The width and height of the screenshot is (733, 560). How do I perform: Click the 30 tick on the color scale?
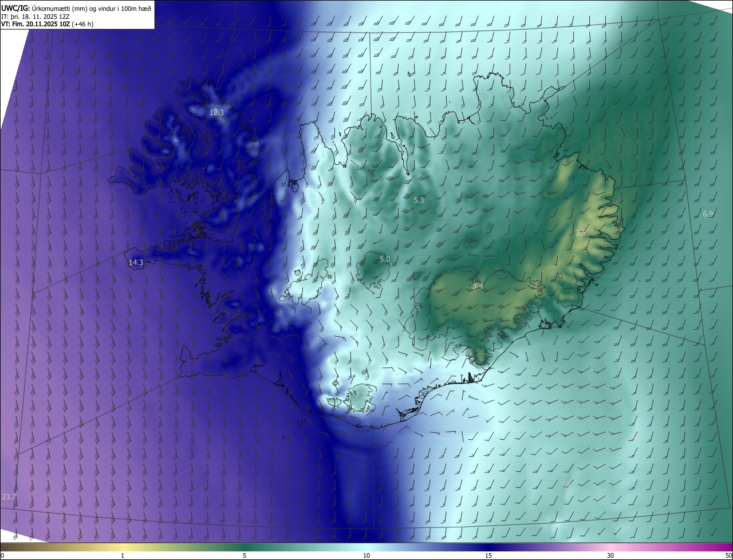(x=610, y=555)
